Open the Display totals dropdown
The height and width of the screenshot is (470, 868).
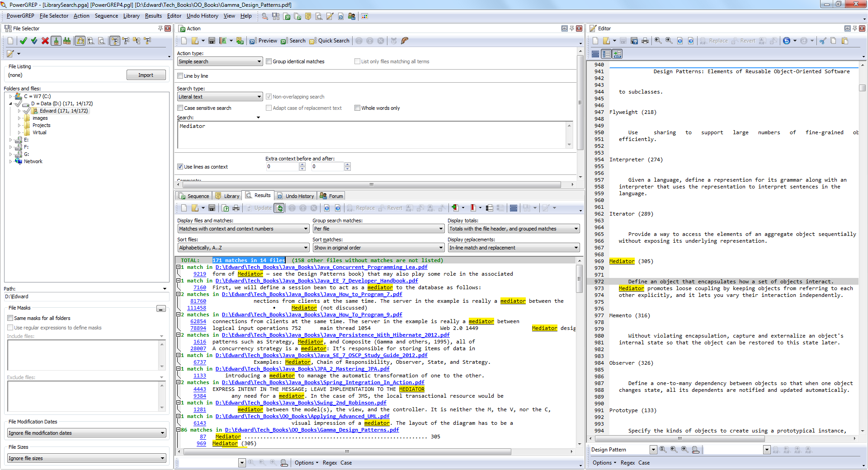[514, 229]
